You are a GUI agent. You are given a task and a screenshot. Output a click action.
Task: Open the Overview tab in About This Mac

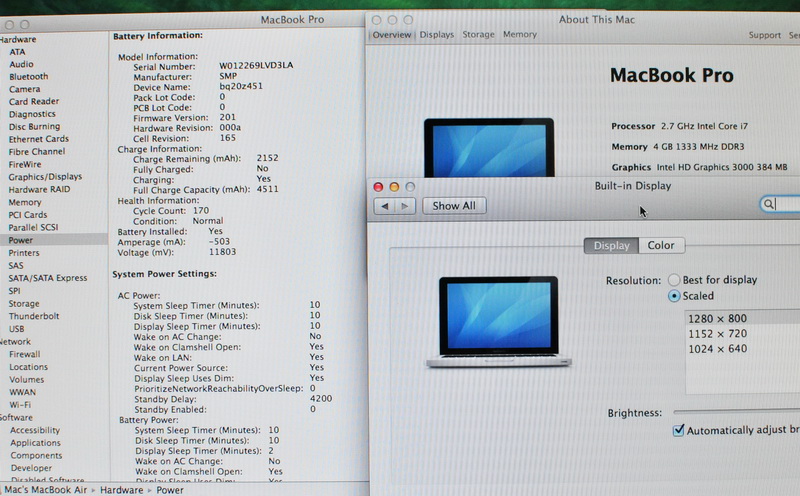click(x=391, y=35)
